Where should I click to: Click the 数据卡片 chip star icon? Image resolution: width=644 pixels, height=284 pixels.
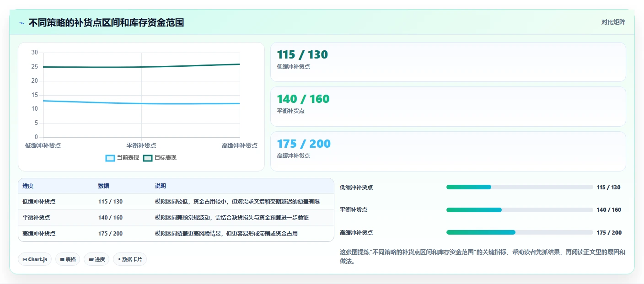pyautogui.click(x=119, y=259)
